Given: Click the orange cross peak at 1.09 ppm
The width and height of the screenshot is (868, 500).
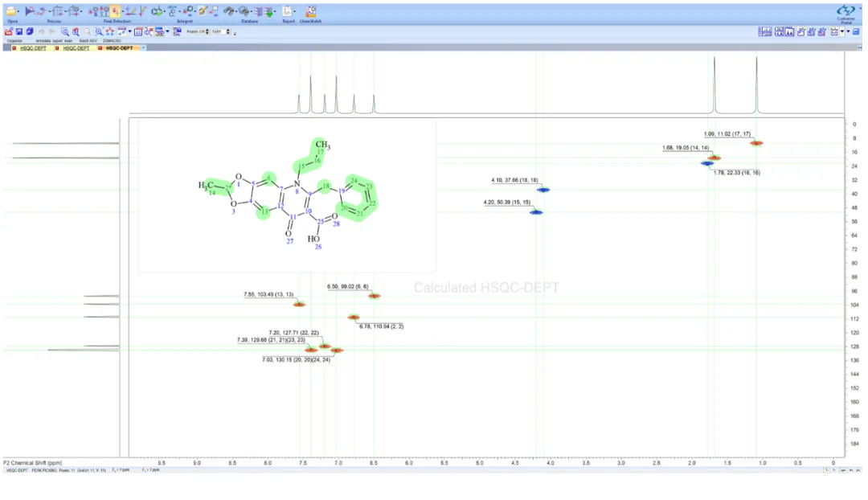Looking at the screenshot, I should coord(756,143).
